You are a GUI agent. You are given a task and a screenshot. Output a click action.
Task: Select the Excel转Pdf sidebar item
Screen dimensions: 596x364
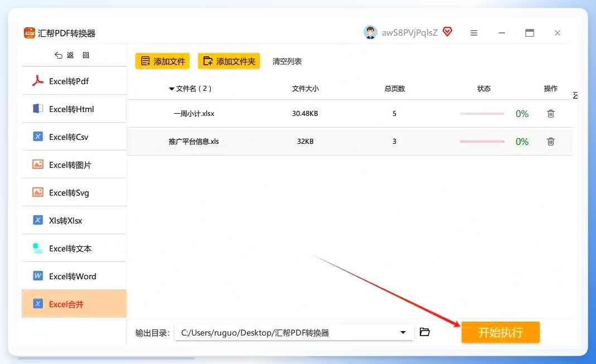74,81
